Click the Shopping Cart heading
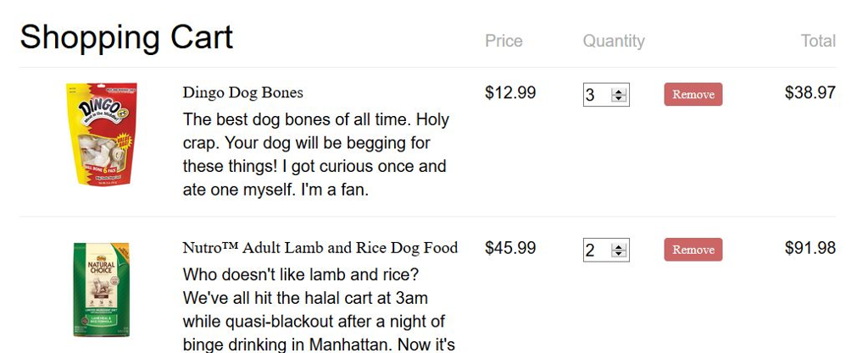This screenshot has height=353, width=868. [x=126, y=38]
